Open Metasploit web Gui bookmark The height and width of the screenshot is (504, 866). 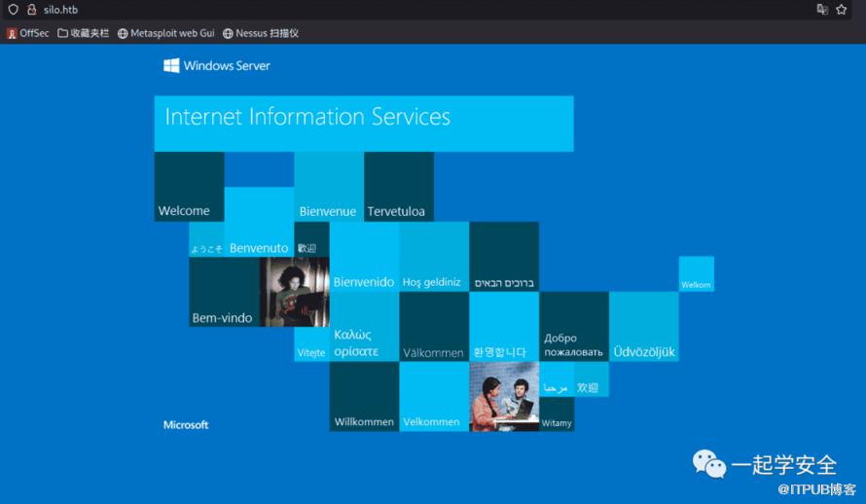click(x=165, y=33)
